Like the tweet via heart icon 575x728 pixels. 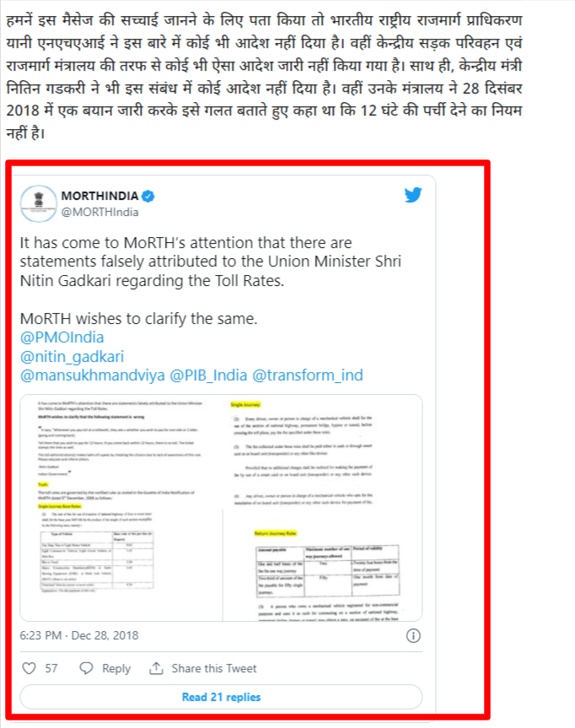pos(30,668)
